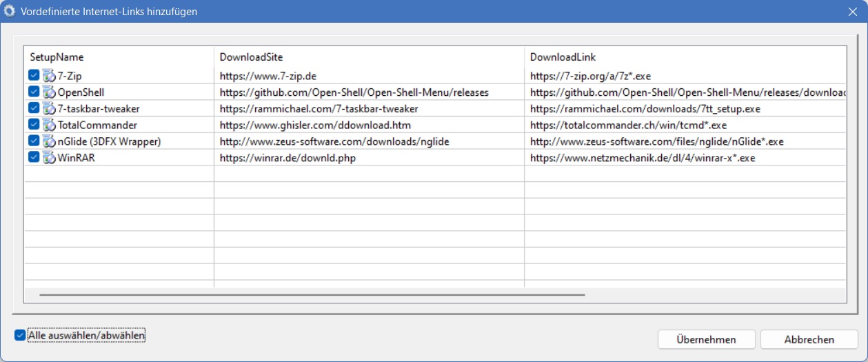This screenshot has height=362, width=868.
Task: Sort by the DownloadSite column header
Action: click(x=370, y=57)
